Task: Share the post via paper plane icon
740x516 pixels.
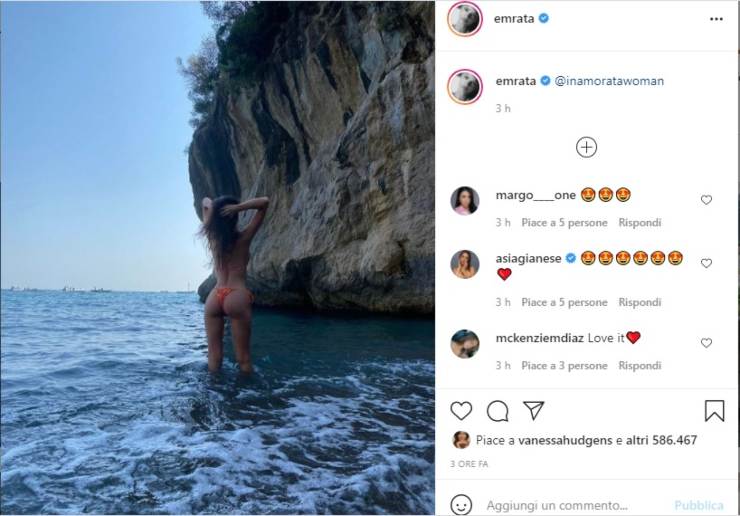Action: pyautogui.click(x=534, y=410)
